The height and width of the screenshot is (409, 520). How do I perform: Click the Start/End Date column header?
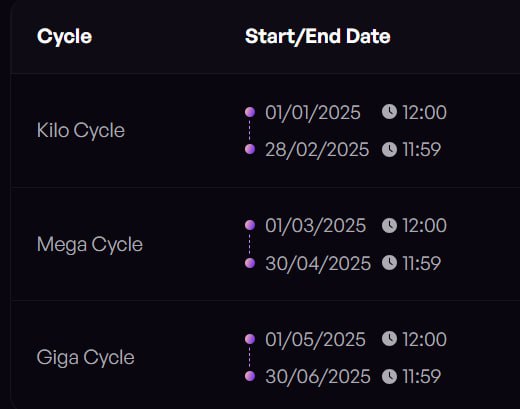tap(317, 36)
